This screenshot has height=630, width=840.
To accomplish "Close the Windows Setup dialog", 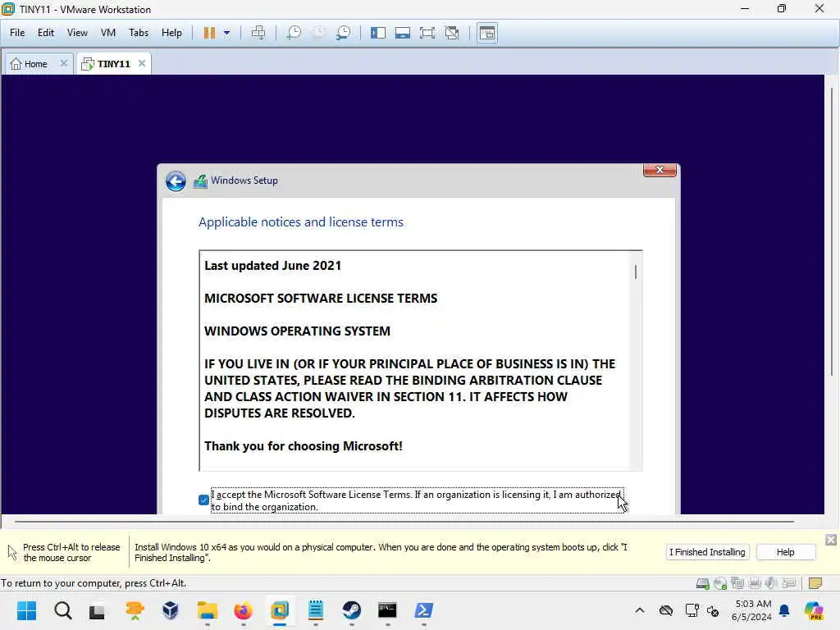I will [x=660, y=170].
